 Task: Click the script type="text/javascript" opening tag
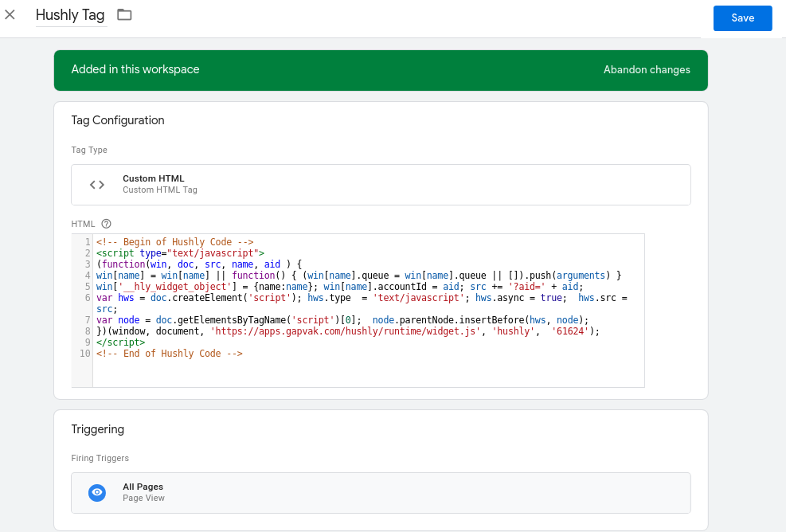181,253
